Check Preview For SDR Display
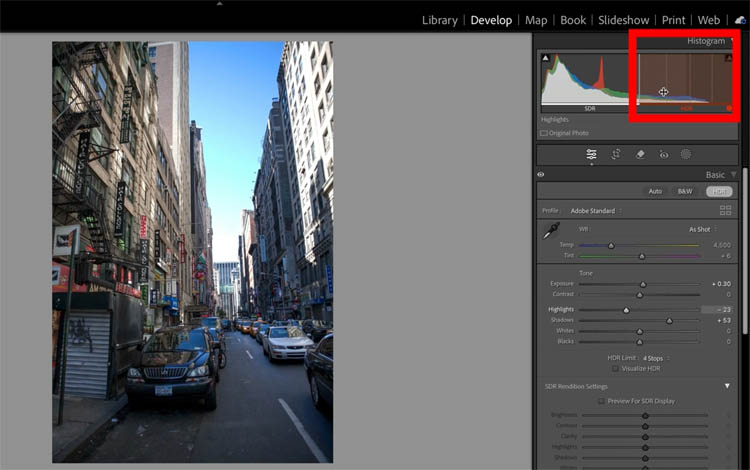Image resolution: width=750 pixels, height=470 pixels. (x=600, y=401)
